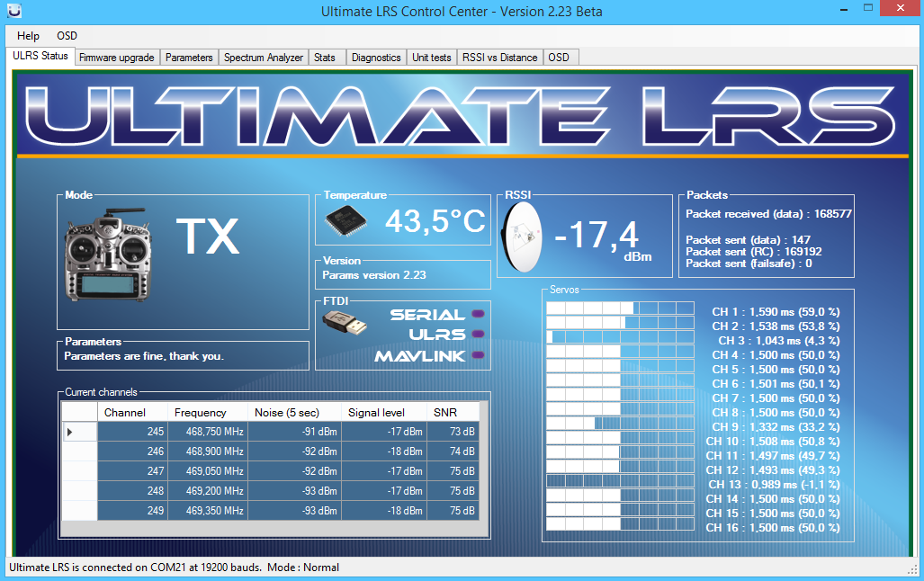Click the microchip icon in Temperature
Image resolution: width=924 pixels, height=581 pixels.
345,221
